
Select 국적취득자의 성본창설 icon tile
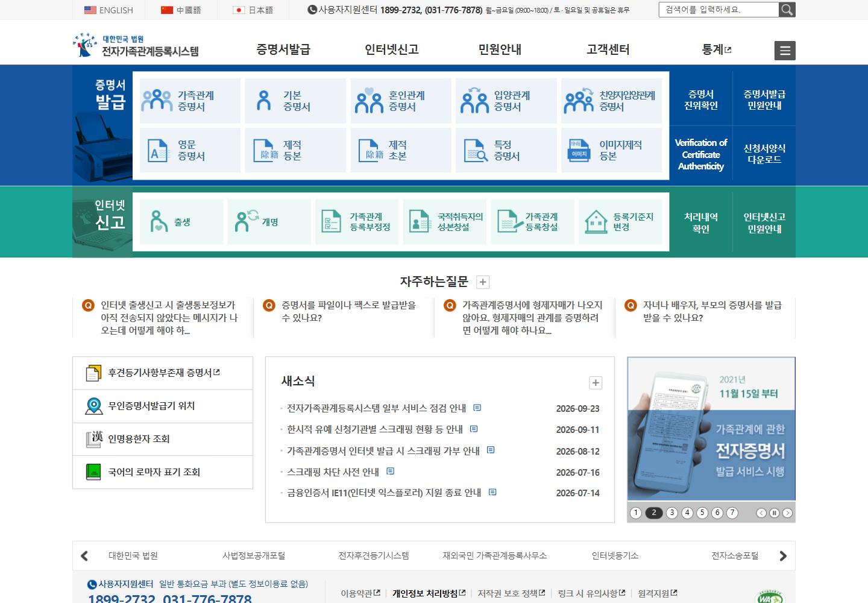[445, 222]
